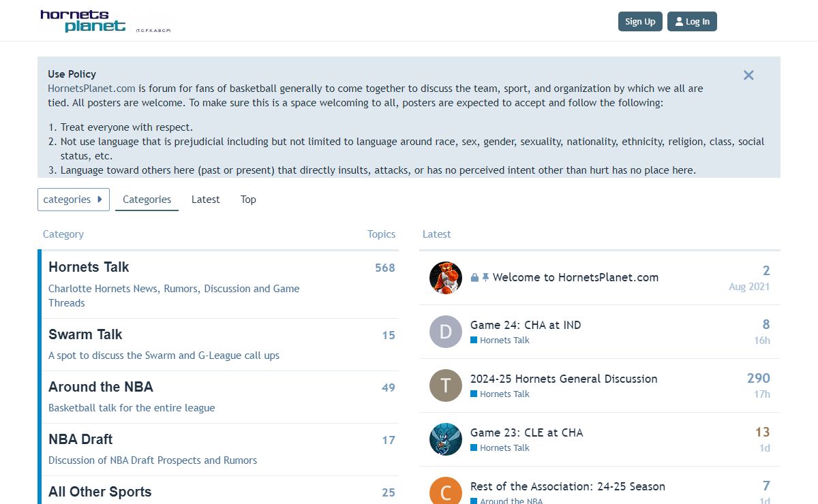The width and height of the screenshot is (818, 504).
Task: Click the Log In button
Action: click(692, 21)
